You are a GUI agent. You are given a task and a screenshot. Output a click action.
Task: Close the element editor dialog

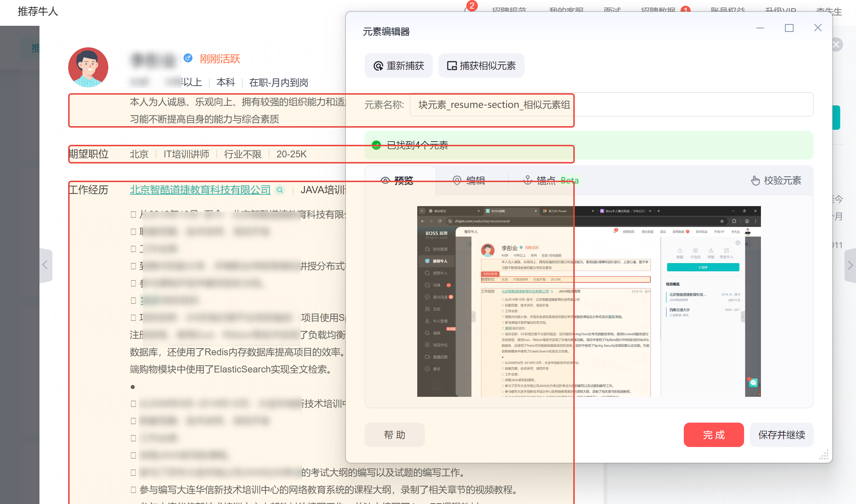818,28
